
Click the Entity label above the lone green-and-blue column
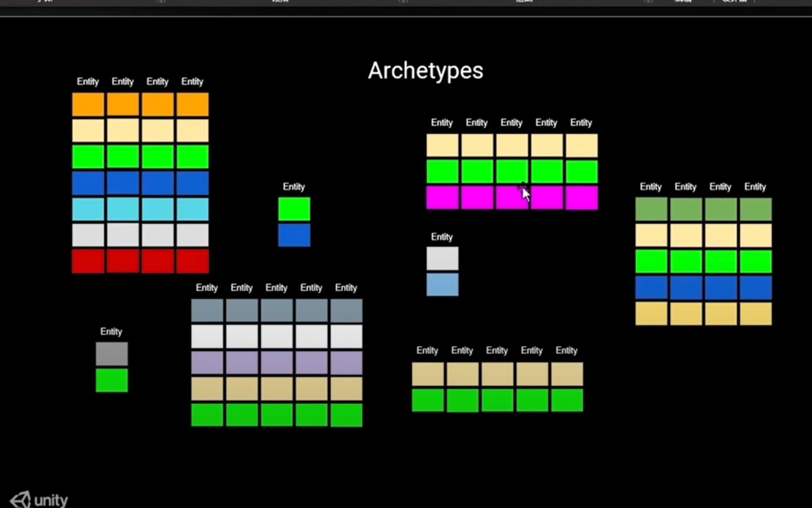click(x=294, y=187)
